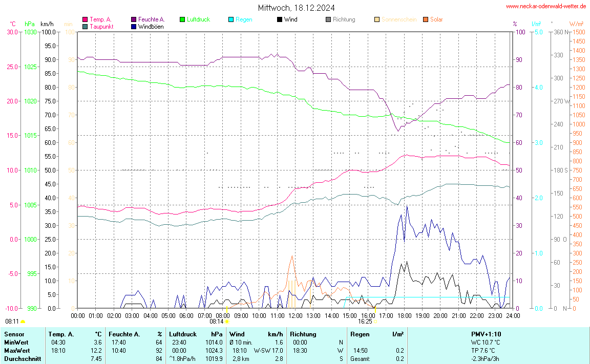Click the black Wind legend square
This screenshot has width=590, height=364.
click(x=279, y=20)
